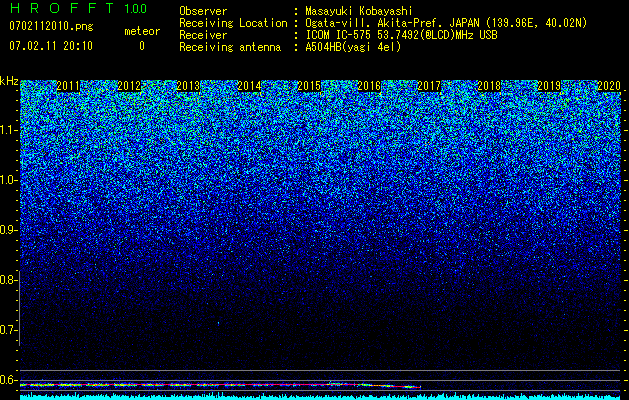
Task: Click the 2011 time marker
Action: point(68,86)
